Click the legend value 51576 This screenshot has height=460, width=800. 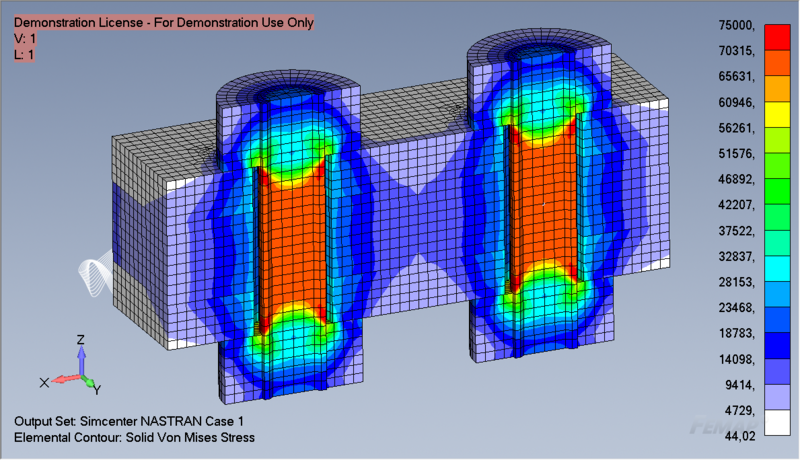coord(736,153)
